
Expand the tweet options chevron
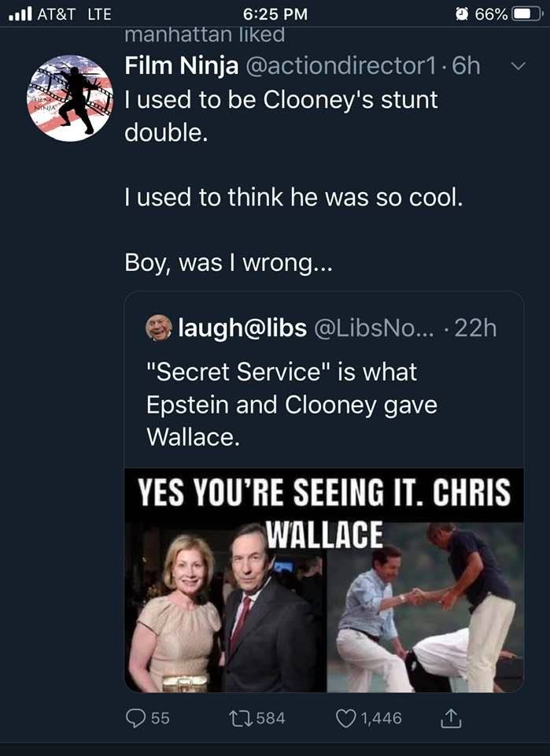(517, 67)
